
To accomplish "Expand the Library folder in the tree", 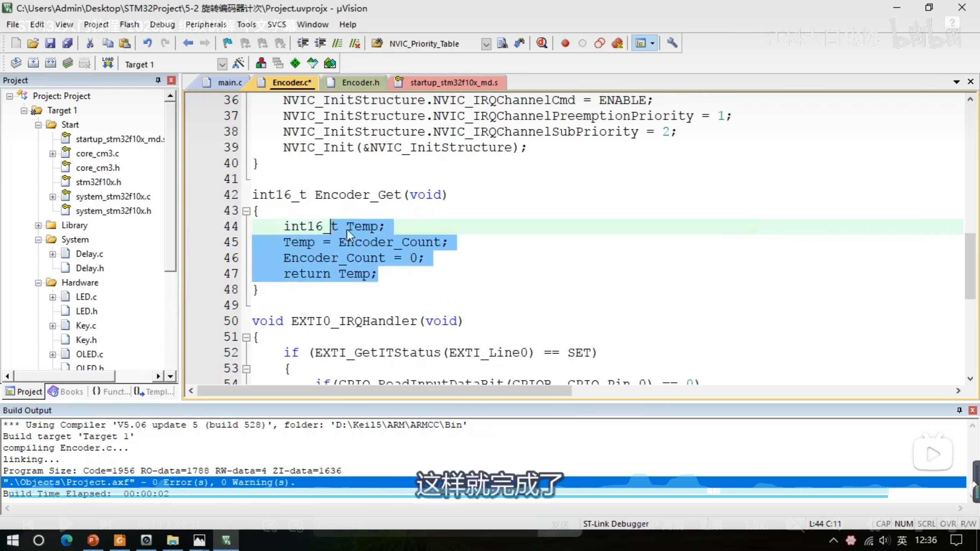I will (38, 225).
